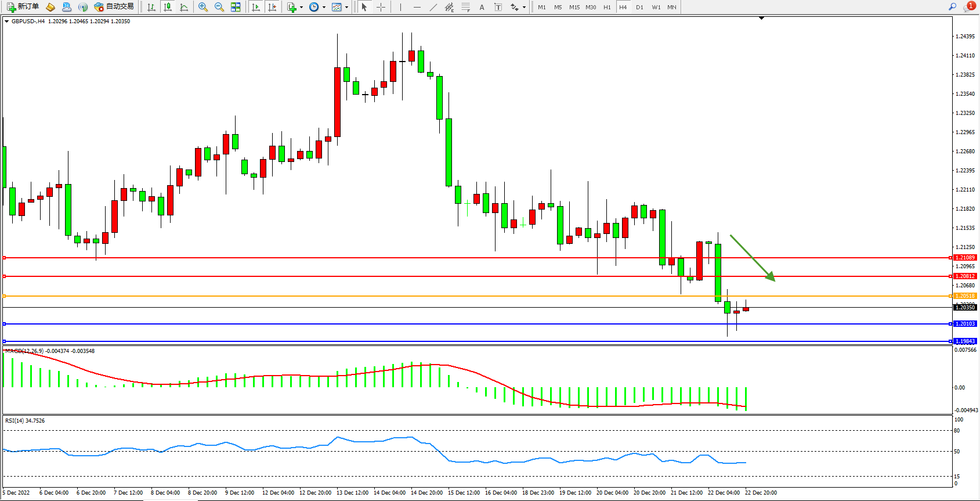Zoom out of the chart
The width and height of the screenshot is (980, 501).
(219, 7)
